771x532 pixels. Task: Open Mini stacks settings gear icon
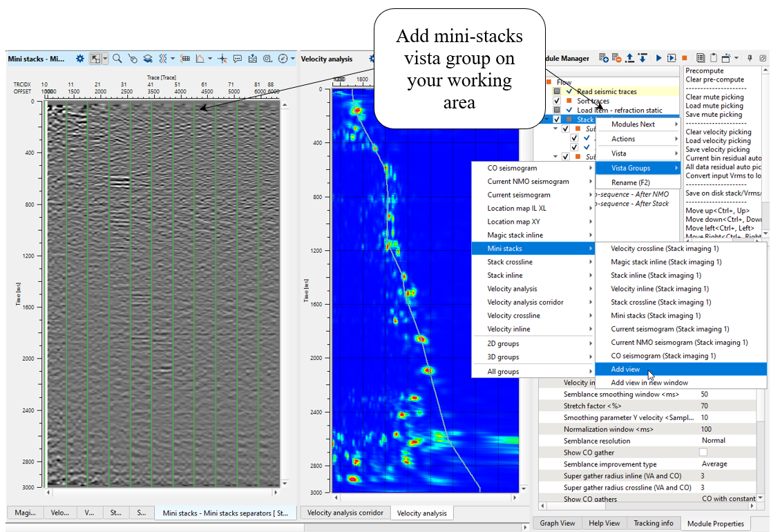[x=80, y=59]
